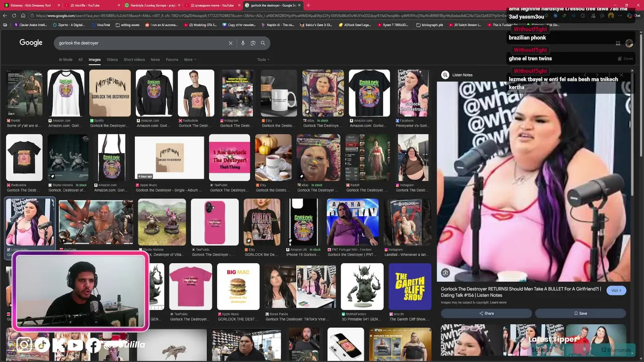Open a new browser tab with plus
The height and width of the screenshot is (362, 644).
(308, 5)
